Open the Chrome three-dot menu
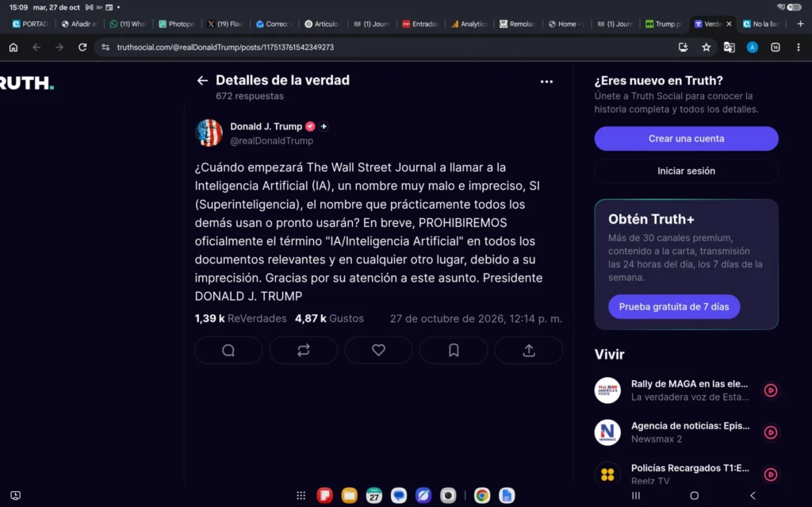The image size is (812, 507). [x=798, y=47]
